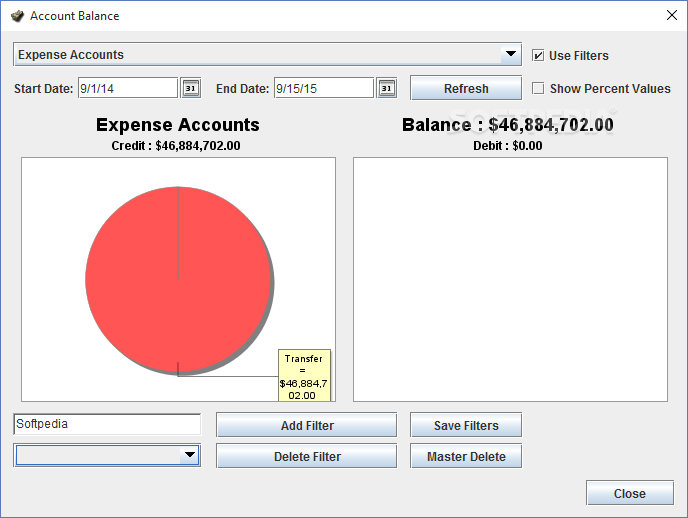
Task: Click the Credit : $46,884,702.00 text
Action: point(176,146)
